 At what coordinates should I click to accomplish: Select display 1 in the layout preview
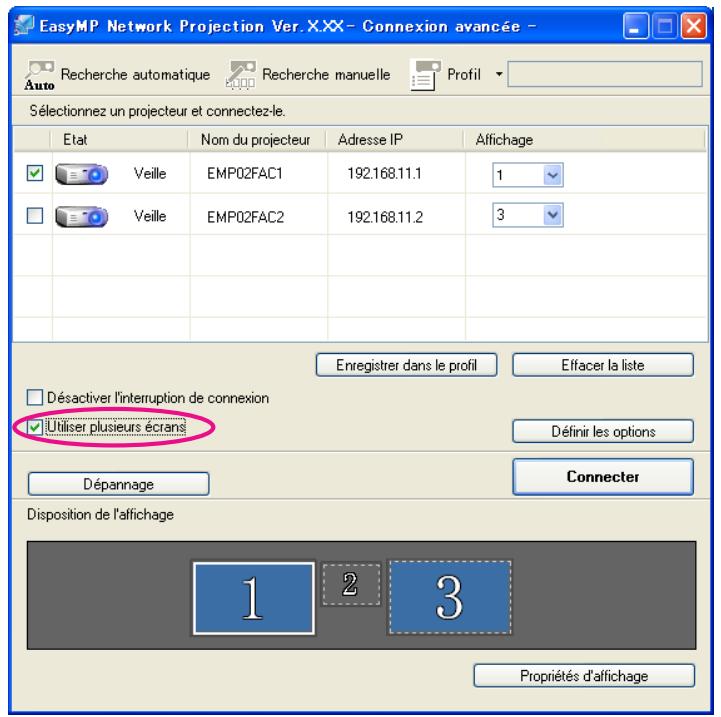coord(254,598)
